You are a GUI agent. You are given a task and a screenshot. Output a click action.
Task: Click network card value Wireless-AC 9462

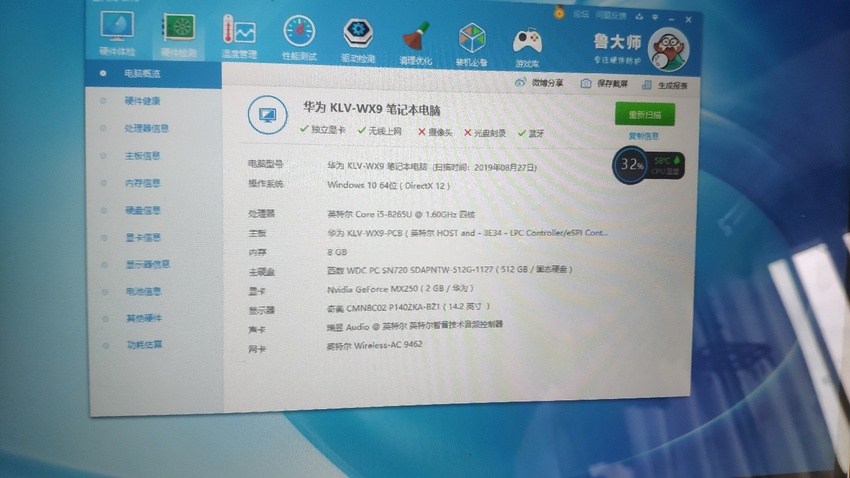coord(374,345)
